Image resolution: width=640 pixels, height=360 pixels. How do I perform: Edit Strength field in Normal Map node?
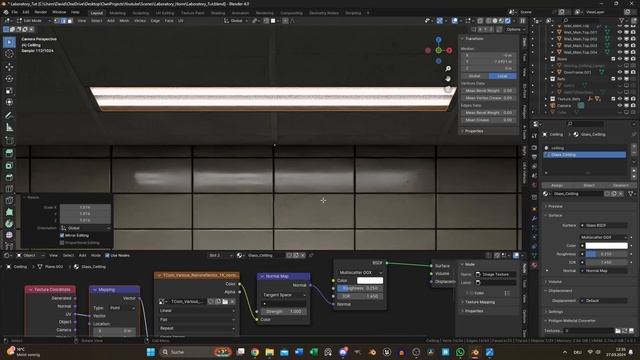pyautogui.click(x=284, y=311)
